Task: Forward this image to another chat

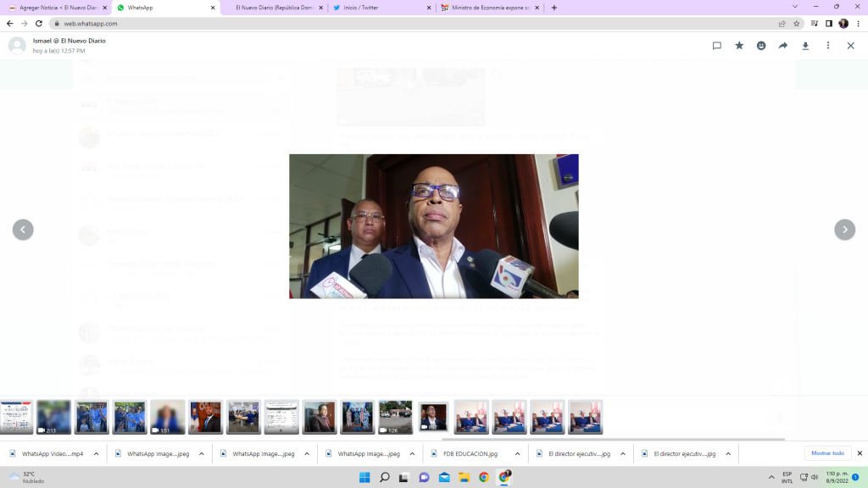Action: pos(783,46)
